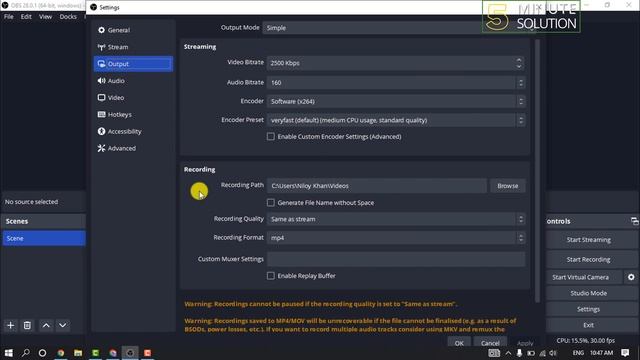The image size is (640, 360).
Task: Remove selected scene with trash icon
Action: (x=27, y=325)
